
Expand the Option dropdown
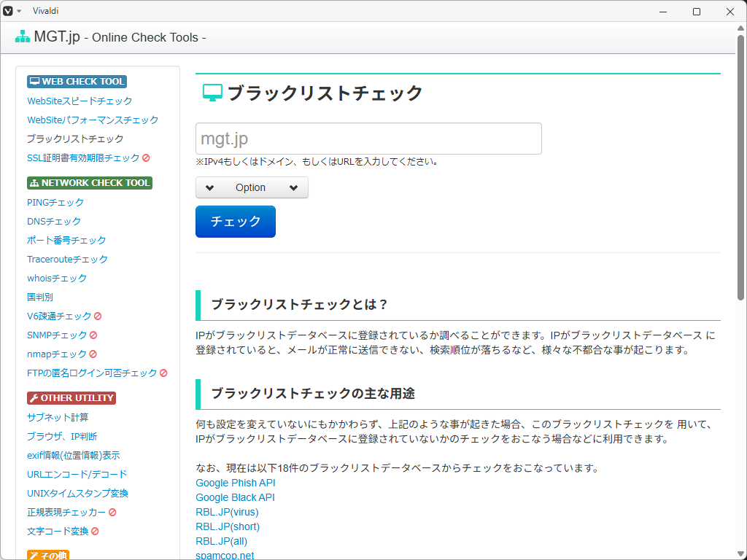click(x=252, y=187)
